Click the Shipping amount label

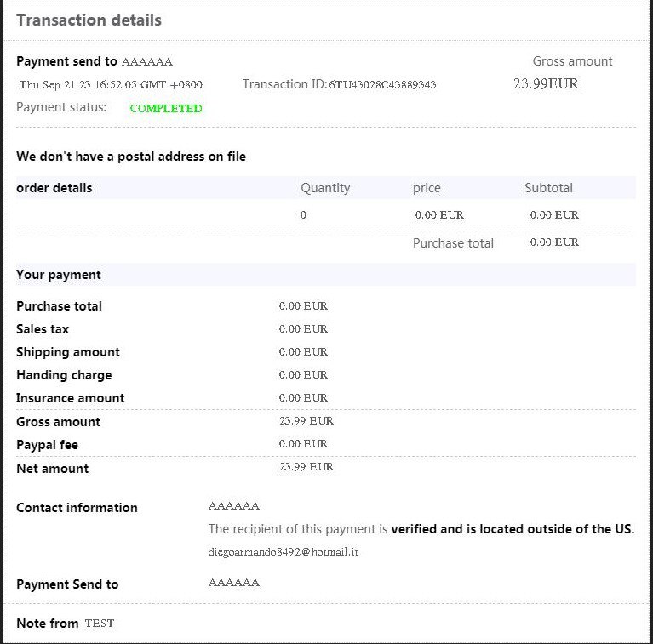point(68,352)
